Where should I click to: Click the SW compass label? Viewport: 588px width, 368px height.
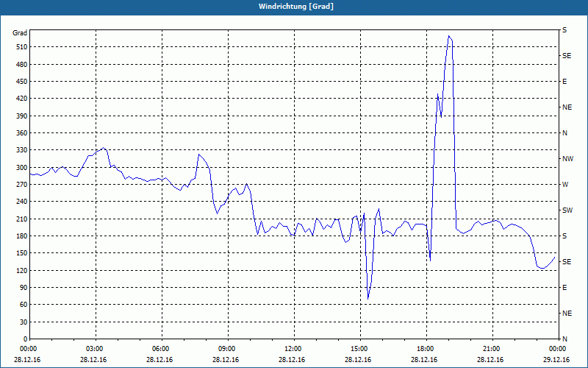[x=567, y=210]
